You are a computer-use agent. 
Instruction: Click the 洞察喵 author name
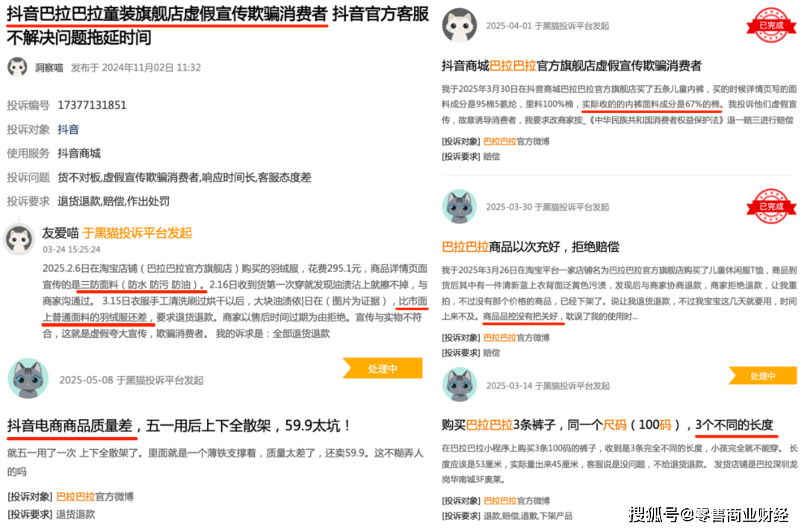[49, 67]
